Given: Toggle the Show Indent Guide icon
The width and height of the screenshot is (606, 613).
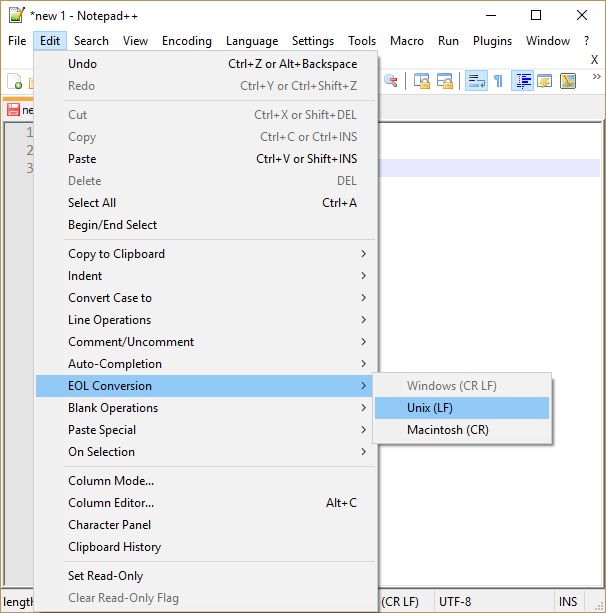Looking at the screenshot, I should (523, 81).
